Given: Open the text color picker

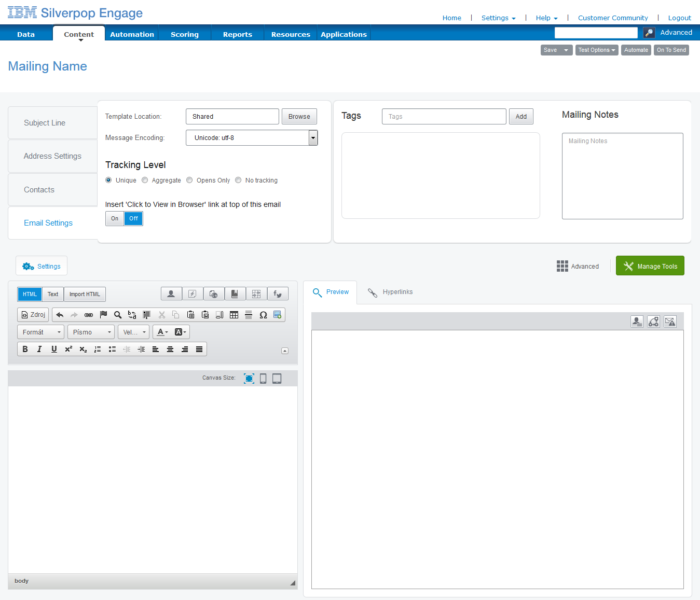Looking at the screenshot, I should coord(162,332).
